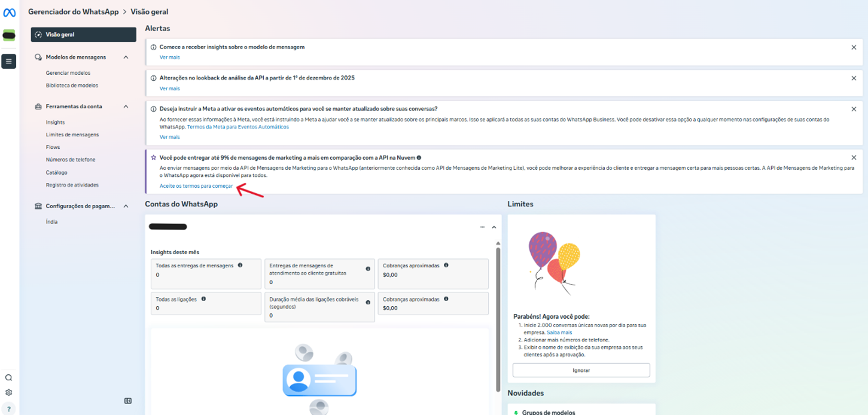Dismiss the automatic events alert
Screen dimensions: 868x415
(854, 109)
